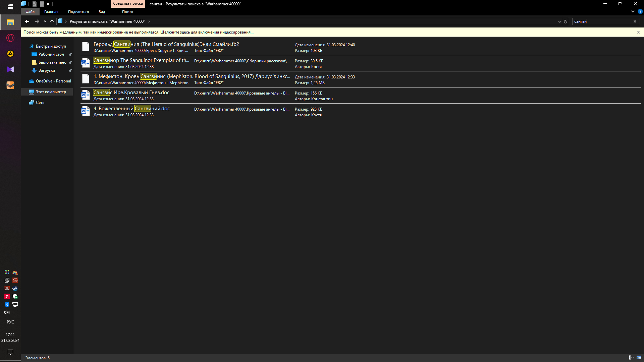This screenshot has height=362, width=644.
Task: Open the Steam tray icon
Action: tap(15, 288)
